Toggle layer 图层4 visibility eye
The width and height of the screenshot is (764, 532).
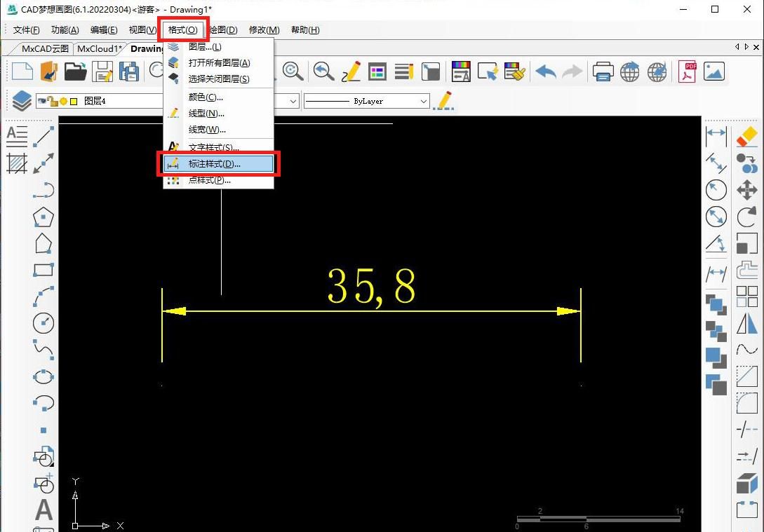(x=42, y=101)
